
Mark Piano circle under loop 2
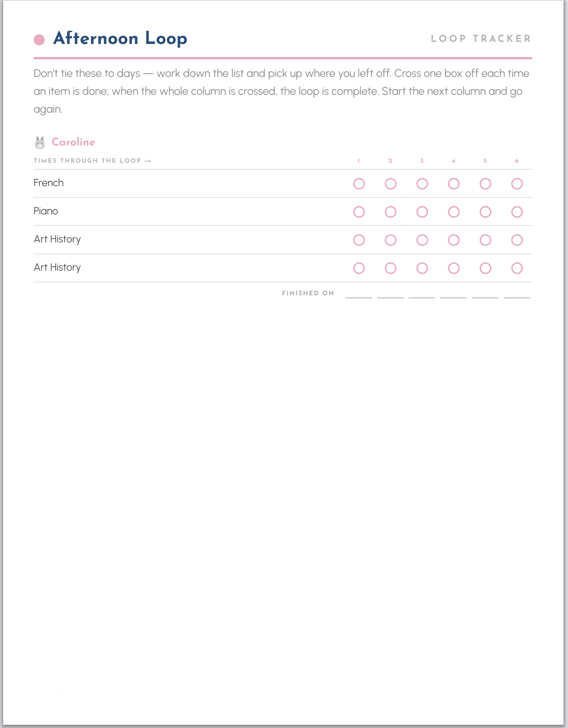pyautogui.click(x=390, y=212)
